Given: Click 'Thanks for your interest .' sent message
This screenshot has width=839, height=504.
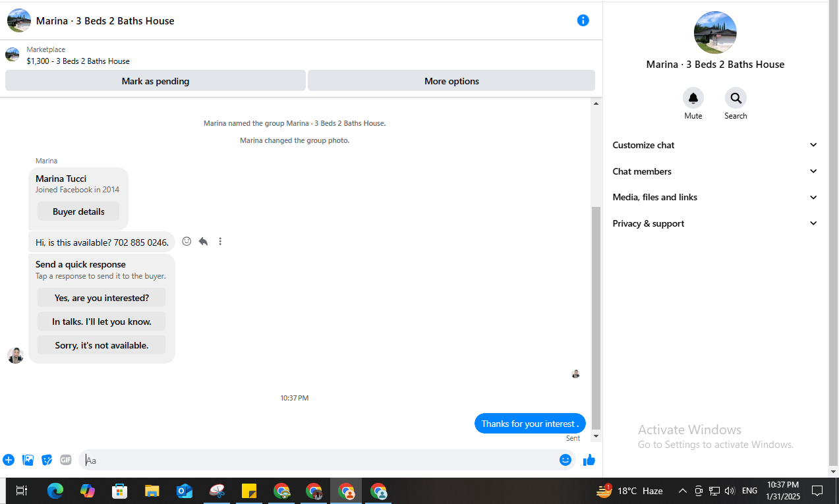Looking at the screenshot, I should 530,424.
